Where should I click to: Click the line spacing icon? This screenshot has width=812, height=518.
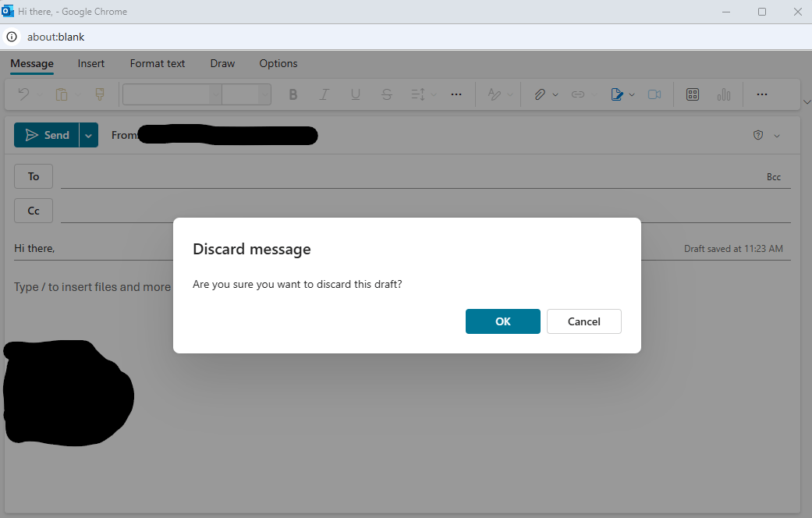[418, 94]
